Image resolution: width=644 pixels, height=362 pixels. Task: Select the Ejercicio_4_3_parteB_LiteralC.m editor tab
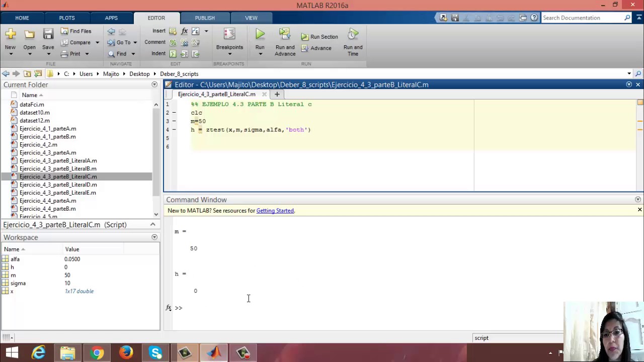pyautogui.click(x=217, y=94)
